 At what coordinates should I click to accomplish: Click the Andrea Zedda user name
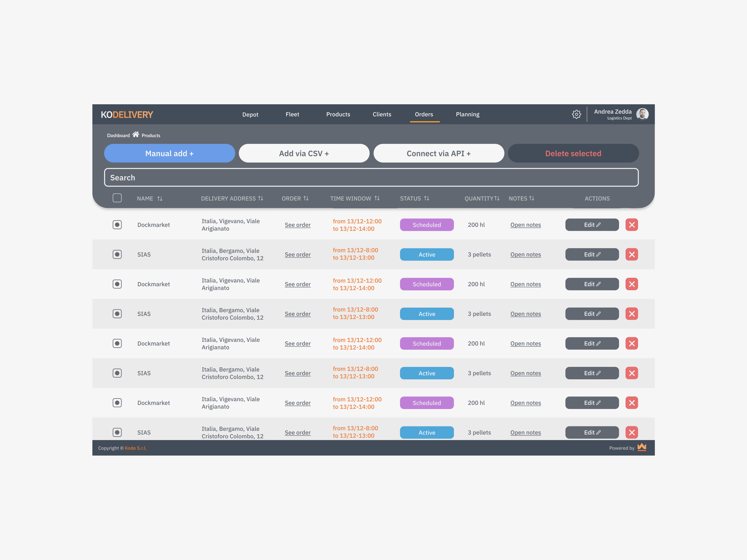click(x=613, y=112)
